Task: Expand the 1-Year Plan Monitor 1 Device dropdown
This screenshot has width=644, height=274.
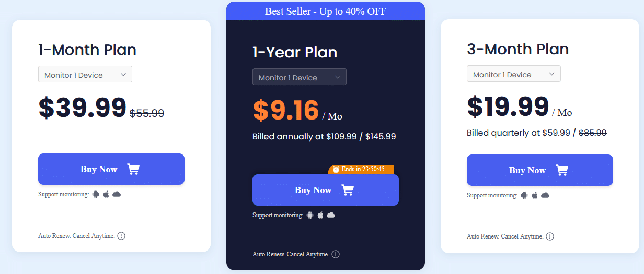Action: click(300, 77)
